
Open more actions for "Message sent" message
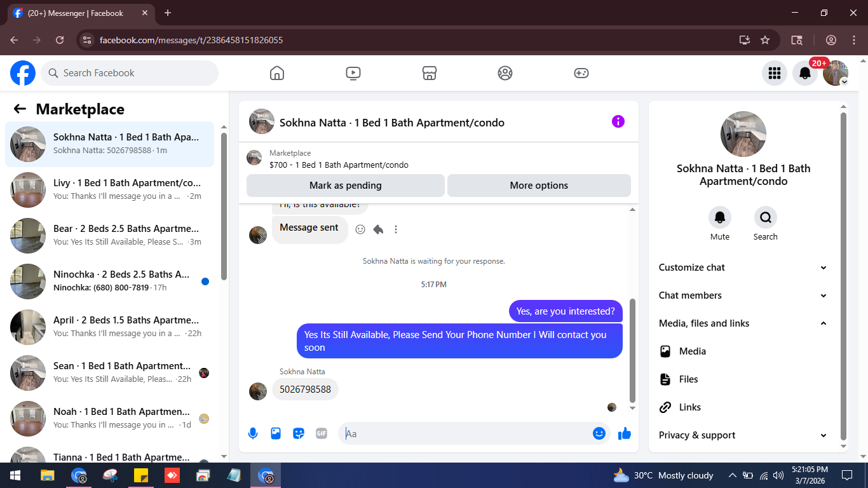tap(396, 229)
